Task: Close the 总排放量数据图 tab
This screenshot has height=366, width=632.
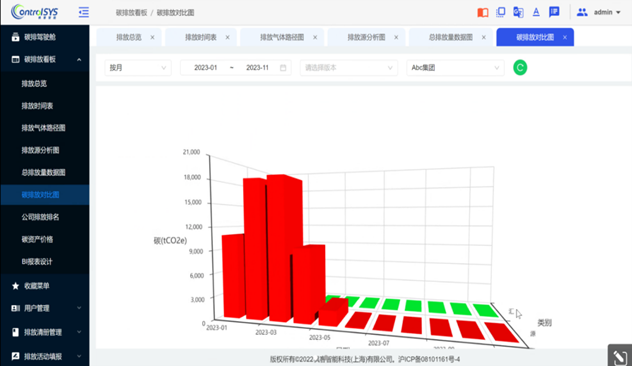Action: pos(484,37)
